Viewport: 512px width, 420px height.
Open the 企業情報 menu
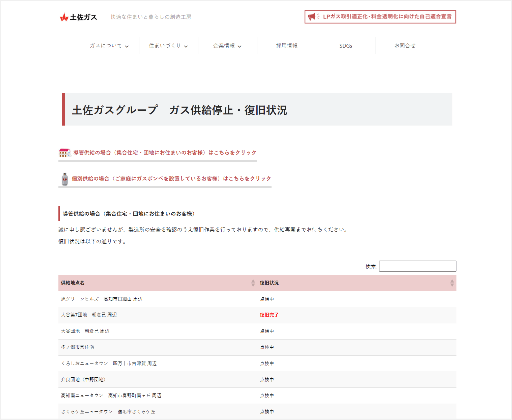227,46
